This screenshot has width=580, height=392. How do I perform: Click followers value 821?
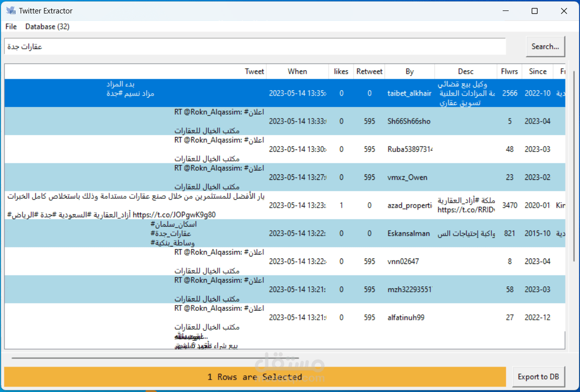pyautogui.click(x=510, y=234)
